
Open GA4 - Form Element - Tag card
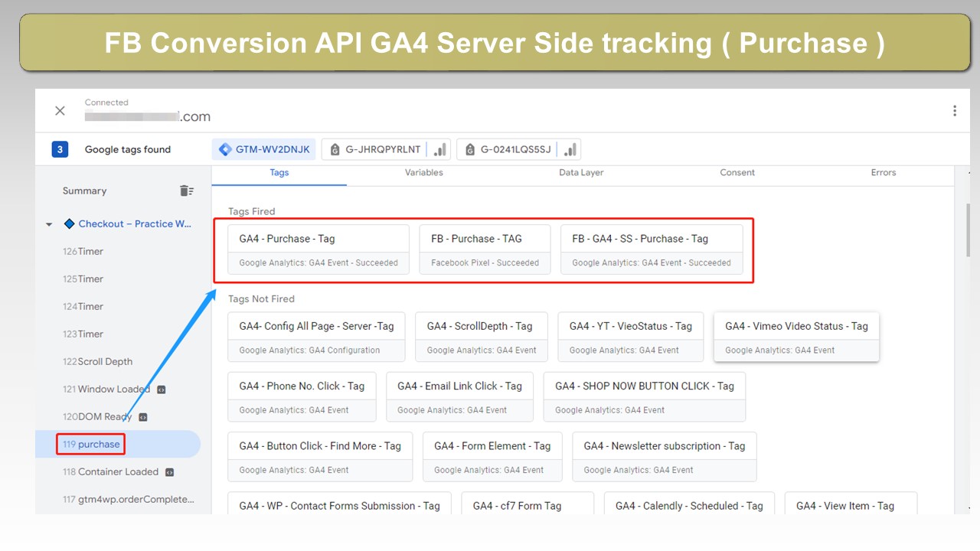coord(492,457)
